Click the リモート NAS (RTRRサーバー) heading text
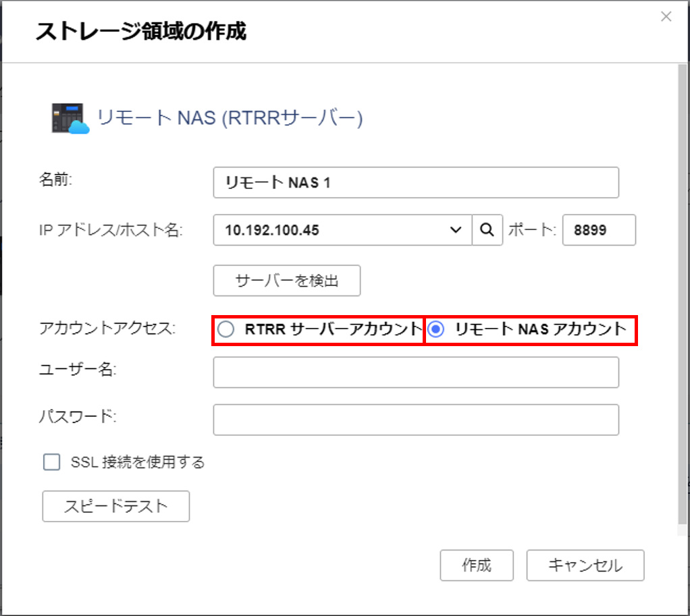 230,119
